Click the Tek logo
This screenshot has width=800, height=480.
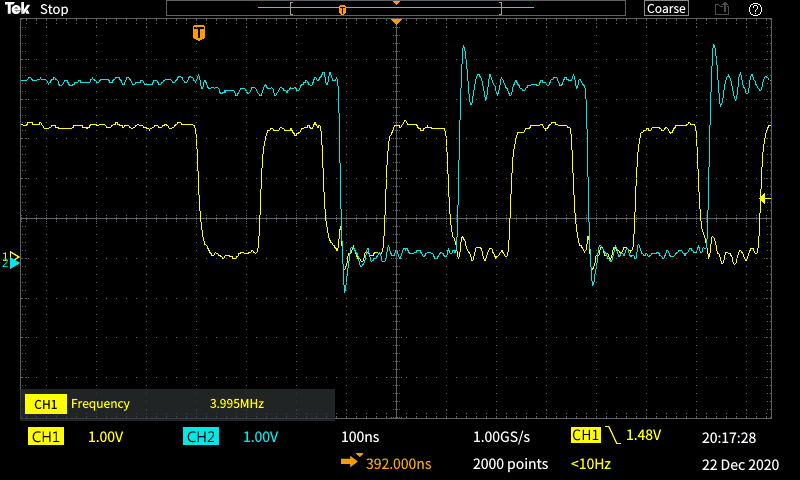click(x=19, y=9)
